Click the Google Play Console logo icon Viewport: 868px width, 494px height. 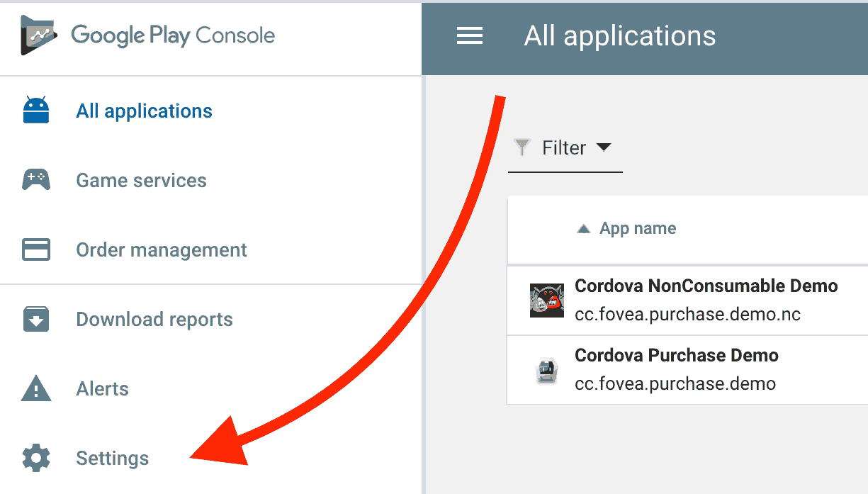(38, 35)
